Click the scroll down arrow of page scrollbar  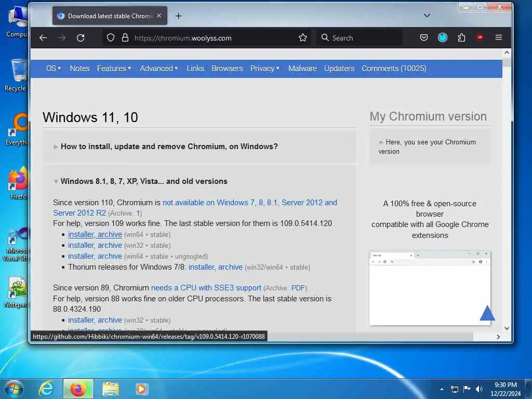[507, 328]
